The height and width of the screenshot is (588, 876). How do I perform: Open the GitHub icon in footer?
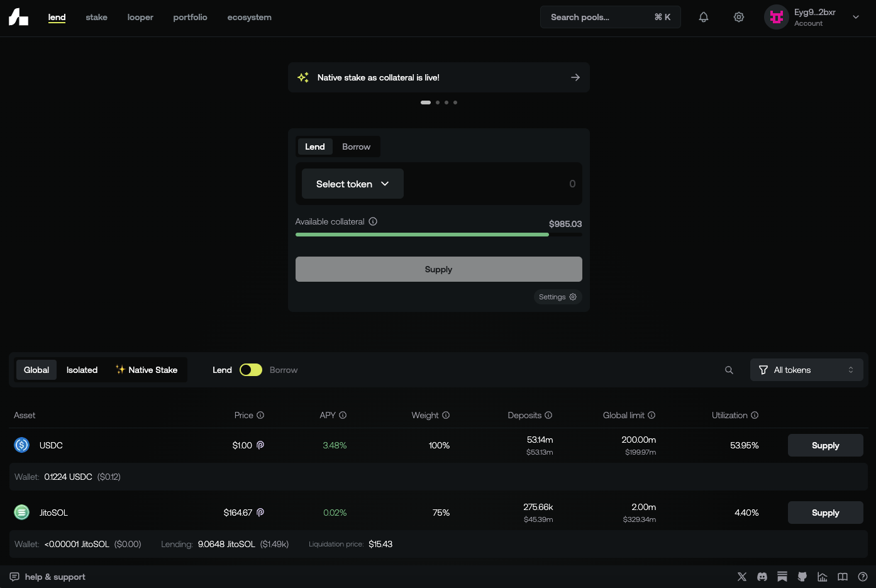click(802, 577)
